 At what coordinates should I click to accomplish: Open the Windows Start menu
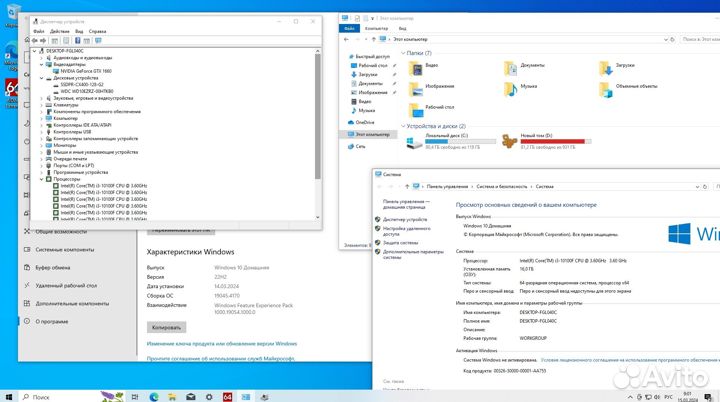click(9, 396)
